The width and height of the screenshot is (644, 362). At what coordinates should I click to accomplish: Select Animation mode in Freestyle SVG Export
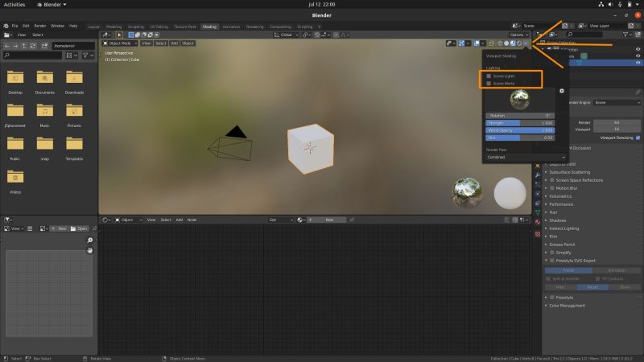(617, 270)
